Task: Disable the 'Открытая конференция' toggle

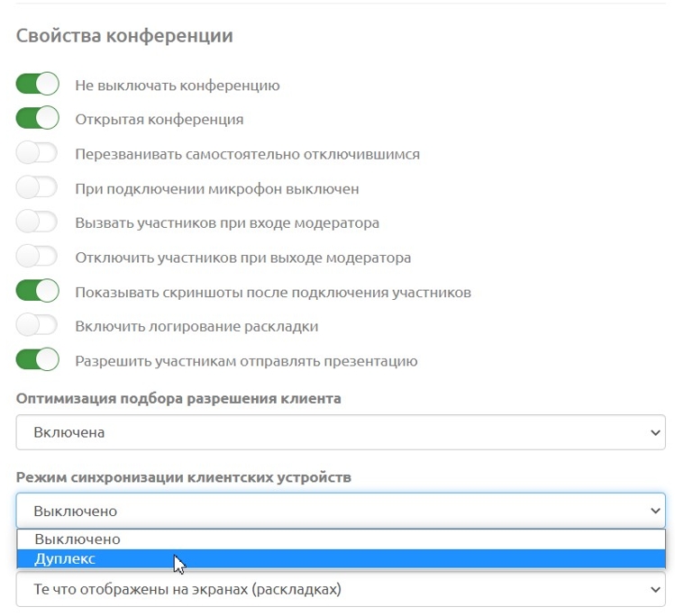Action: coord(37,119)
